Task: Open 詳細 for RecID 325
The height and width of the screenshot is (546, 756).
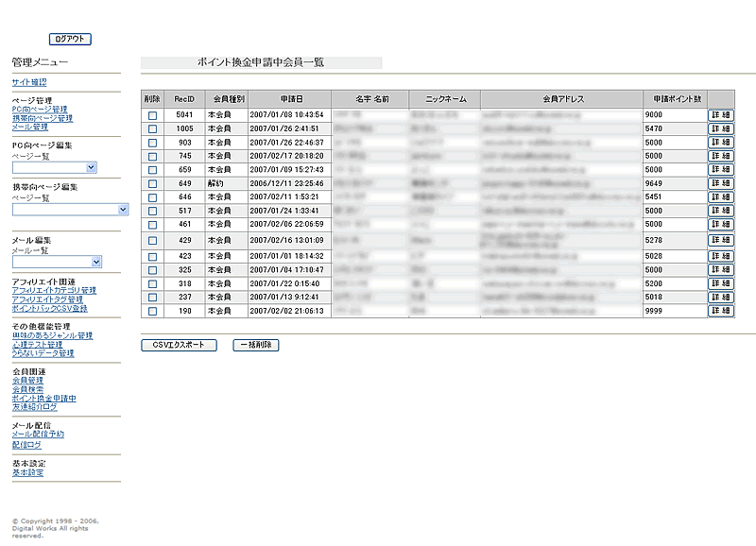Action: [721, 270]
